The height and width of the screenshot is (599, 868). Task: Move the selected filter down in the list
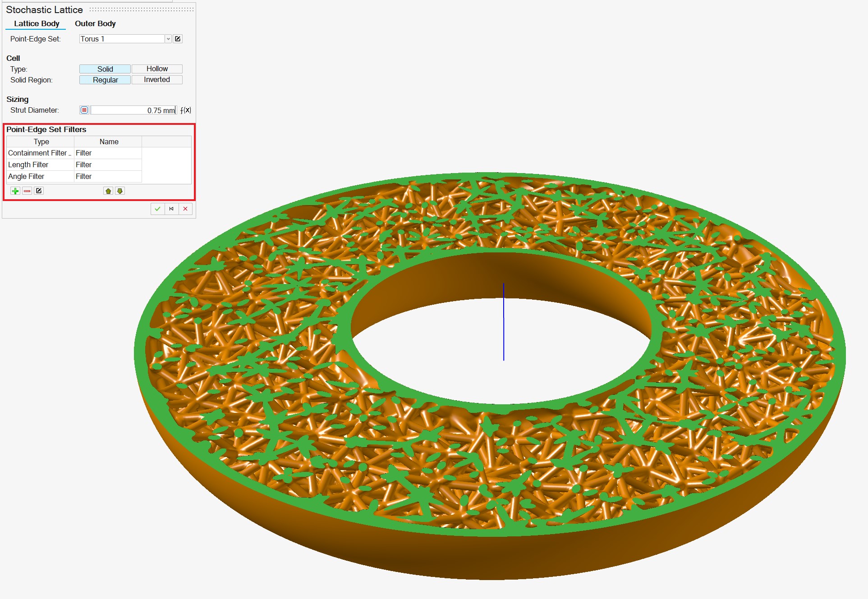tap(120, 191)
